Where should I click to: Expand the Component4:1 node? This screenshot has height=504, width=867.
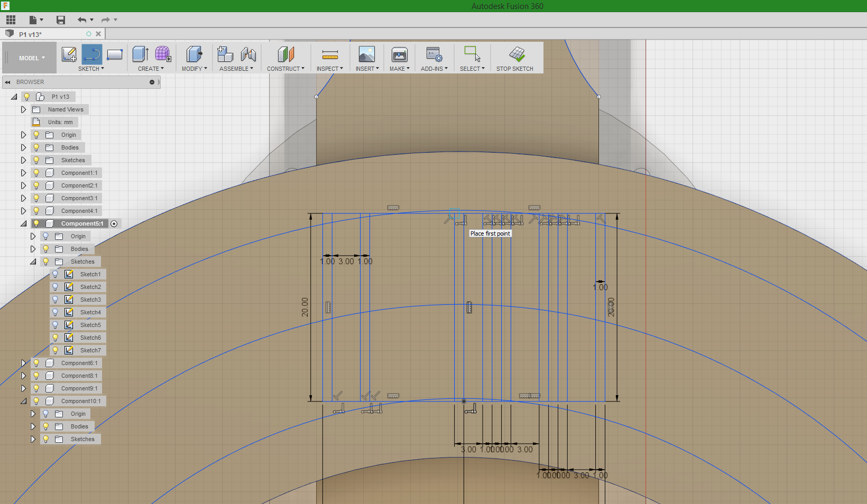(23, 211)
